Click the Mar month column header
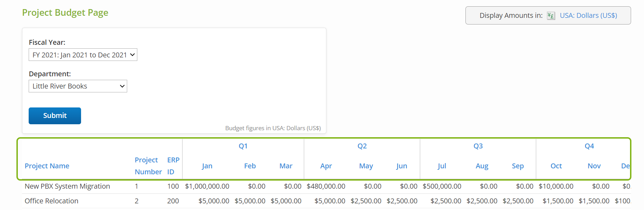644x210 pixels. tap(286, 166)
